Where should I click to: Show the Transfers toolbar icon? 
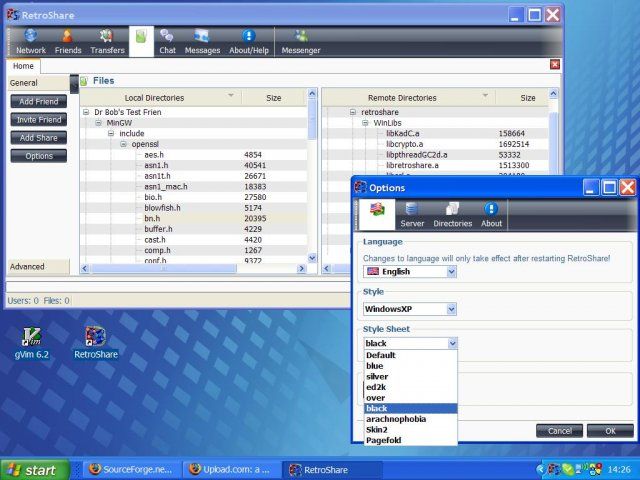click(x=107, y=42)
